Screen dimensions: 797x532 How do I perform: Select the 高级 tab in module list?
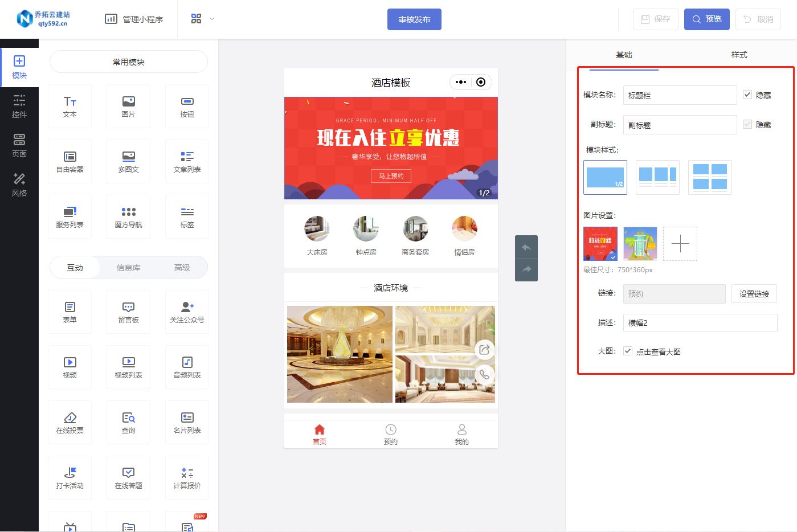point(182,267)
